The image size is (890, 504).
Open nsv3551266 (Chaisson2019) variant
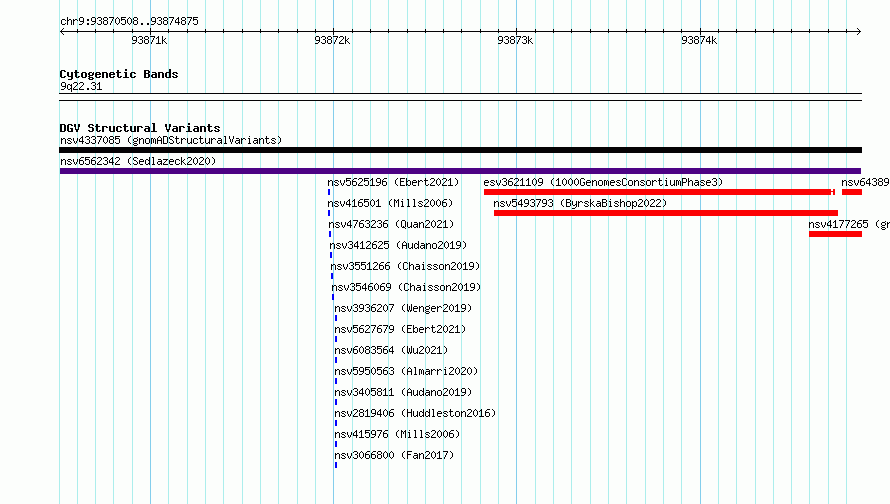coord(405,266)
